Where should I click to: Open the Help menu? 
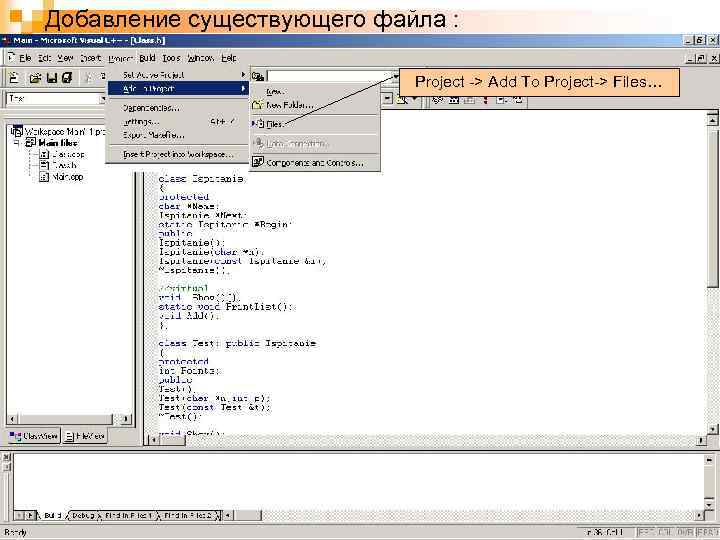(229, 58)
